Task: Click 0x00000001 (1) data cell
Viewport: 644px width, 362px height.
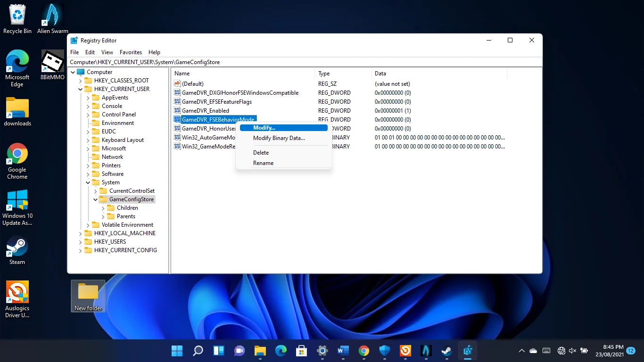Action: pos(393,111)
